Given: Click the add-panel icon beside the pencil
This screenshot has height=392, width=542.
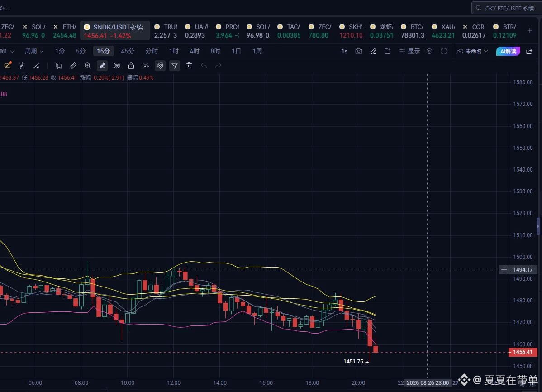Looking at the screenshot, I should (x=388, y=51).
